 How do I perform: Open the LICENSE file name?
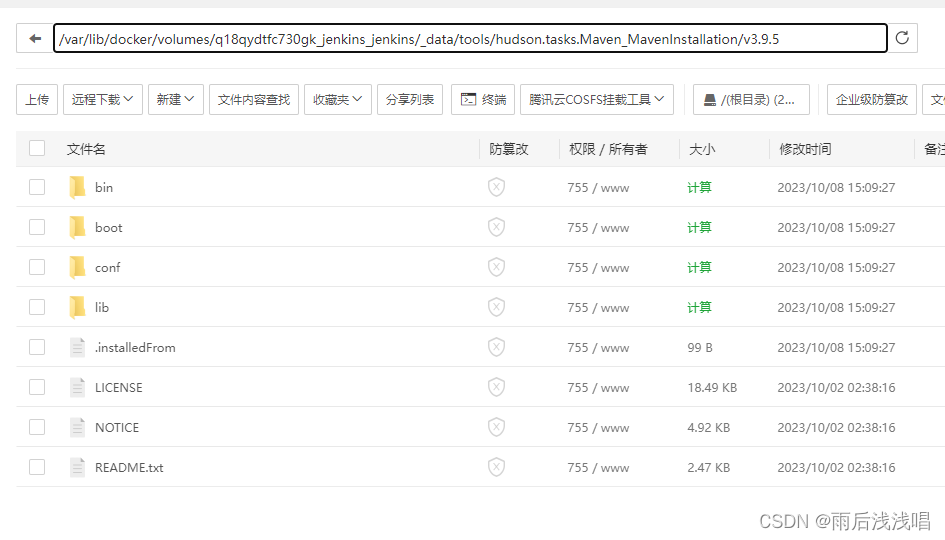(x=119, y=388)
